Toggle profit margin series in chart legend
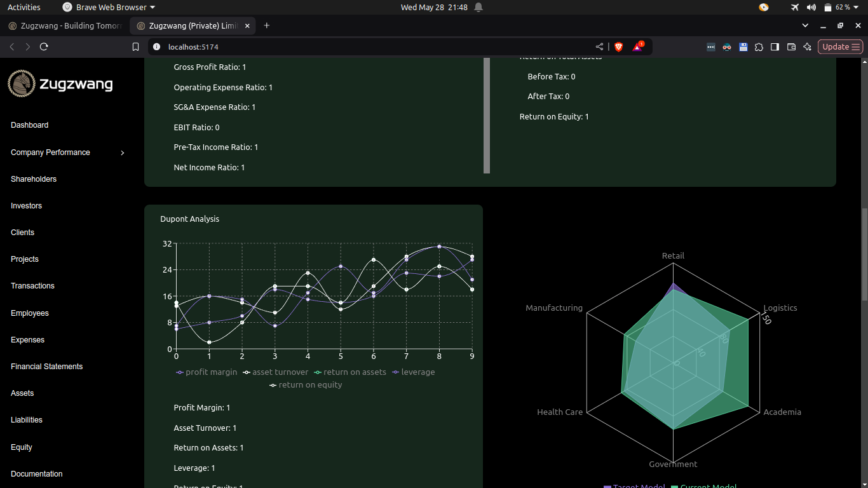This screenshot has height=488, width=868. pyautogui.click(x=207, y=372)
